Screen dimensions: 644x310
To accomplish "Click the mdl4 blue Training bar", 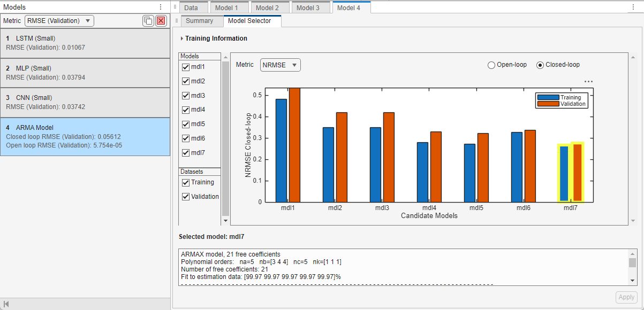I will [x=422, y=172].
